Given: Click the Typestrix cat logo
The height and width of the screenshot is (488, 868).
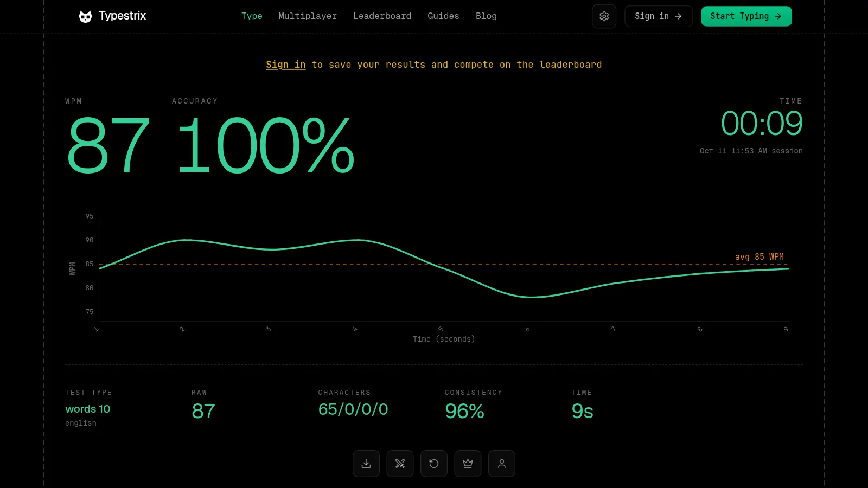Looking at the screenshot, I should (x=85, y=16).
